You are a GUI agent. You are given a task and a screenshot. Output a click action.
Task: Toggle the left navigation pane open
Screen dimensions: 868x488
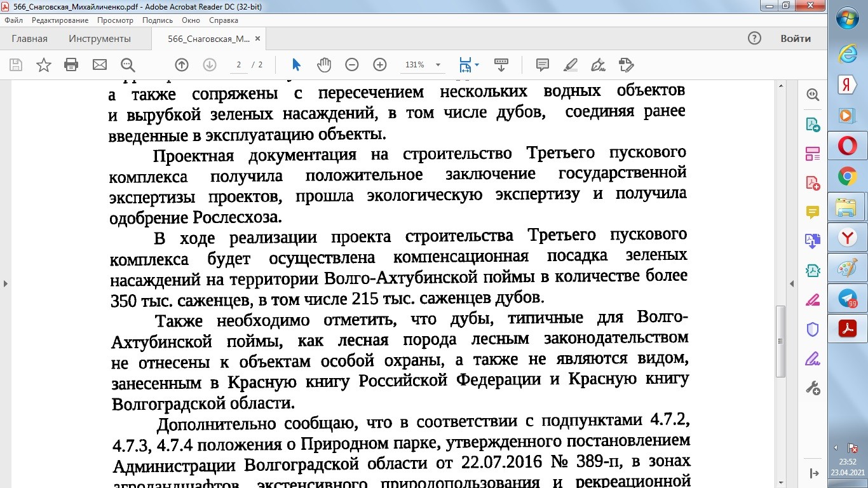click(5, 283)
